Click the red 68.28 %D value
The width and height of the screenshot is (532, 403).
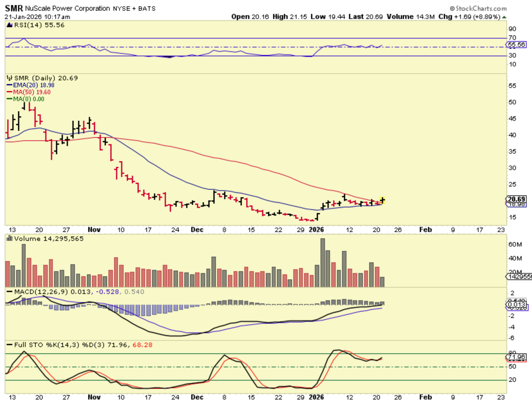click(x=142, y=345)
